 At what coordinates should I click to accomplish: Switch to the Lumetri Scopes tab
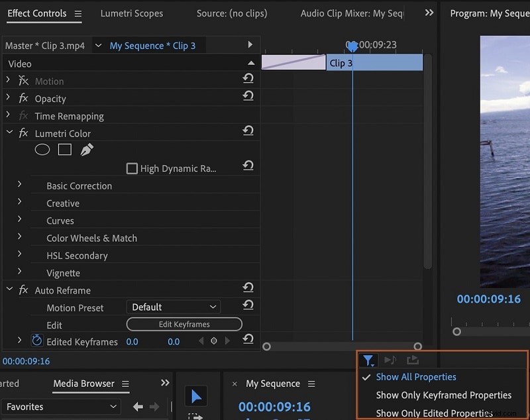tap(132, 13)
